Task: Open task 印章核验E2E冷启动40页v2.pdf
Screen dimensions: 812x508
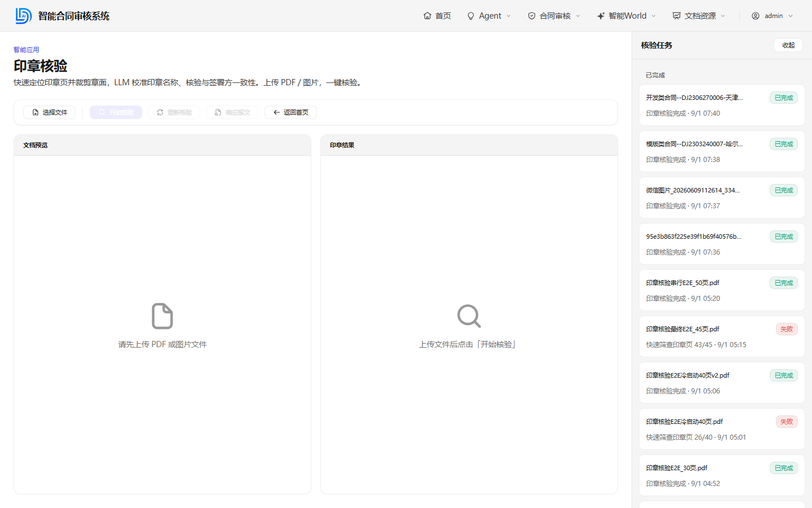Action: coord(722,383)
